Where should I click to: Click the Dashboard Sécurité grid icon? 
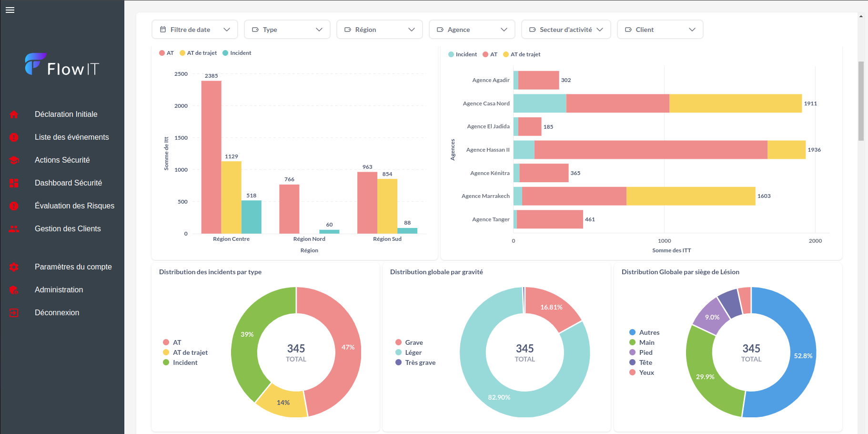(x=14, y=183)
